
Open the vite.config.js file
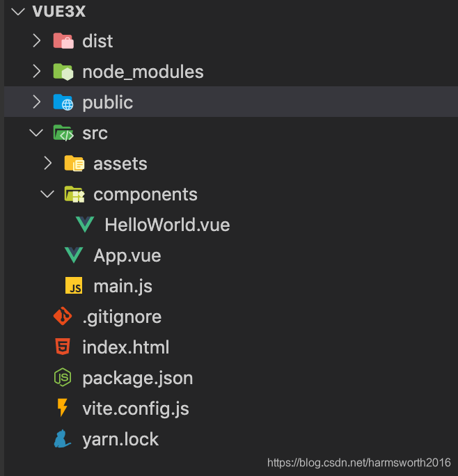136,408
